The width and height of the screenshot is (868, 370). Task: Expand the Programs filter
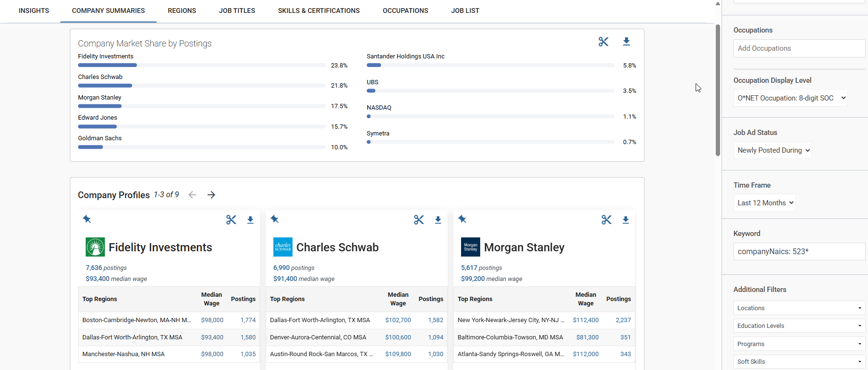(800, 344)
